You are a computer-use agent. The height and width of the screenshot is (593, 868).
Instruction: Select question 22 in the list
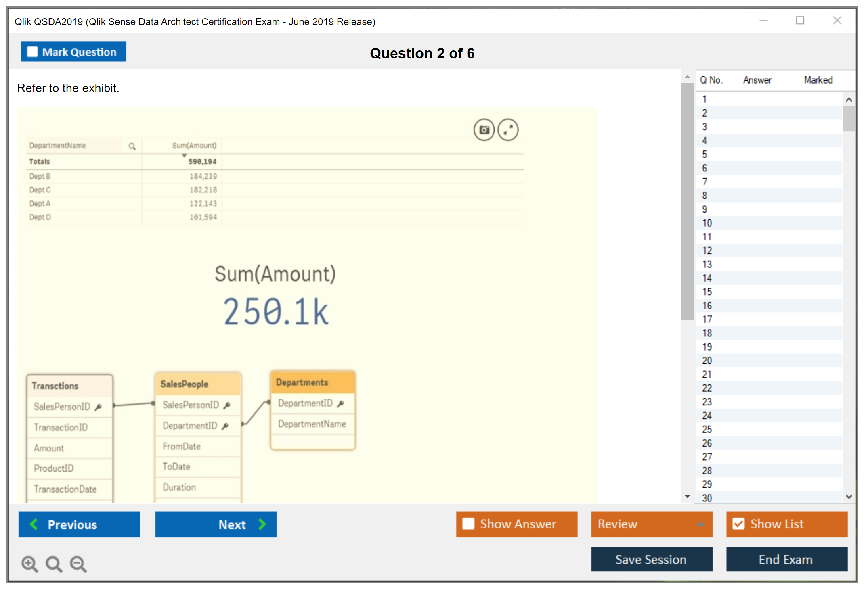pos(707,388)
